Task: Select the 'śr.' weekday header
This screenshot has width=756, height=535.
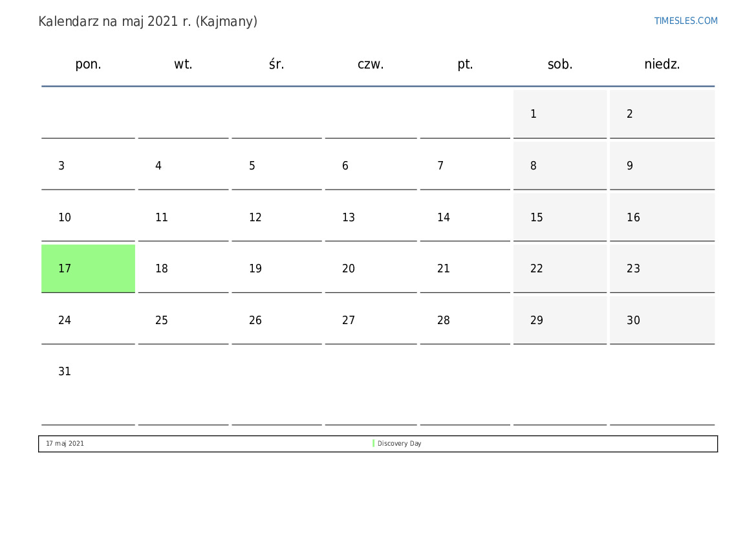Action: click(x=277, y=64)
